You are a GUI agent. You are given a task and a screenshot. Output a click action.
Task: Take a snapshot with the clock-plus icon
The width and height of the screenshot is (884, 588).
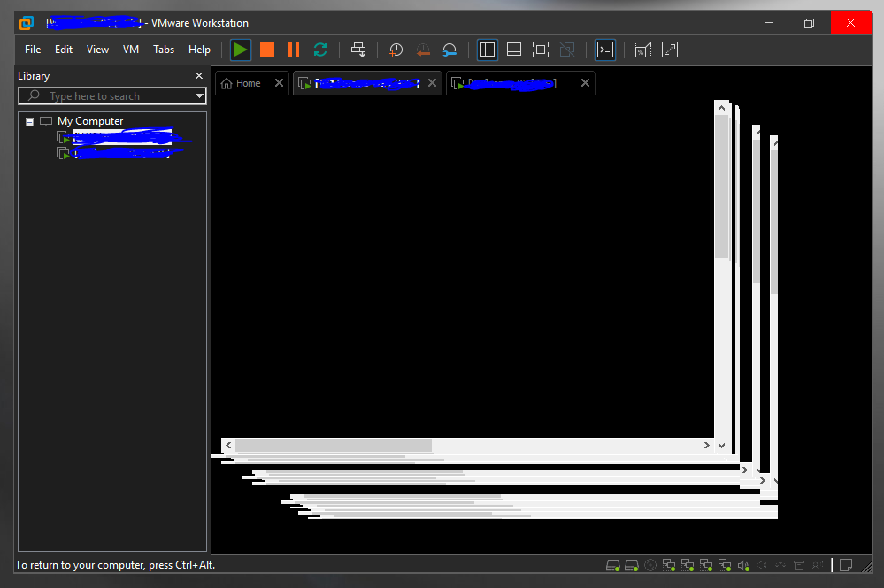396,50
